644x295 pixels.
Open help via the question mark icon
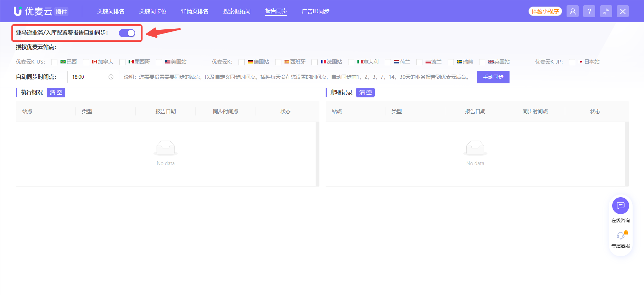(589, 11)
